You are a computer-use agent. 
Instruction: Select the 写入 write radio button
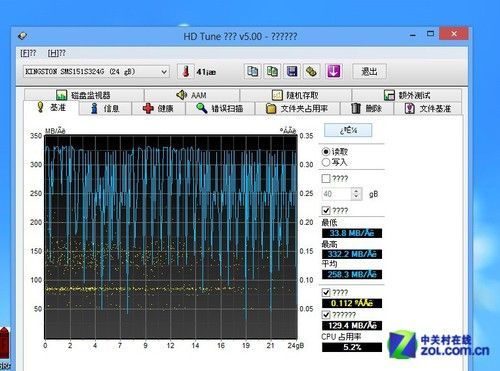[x=326, y=162]
